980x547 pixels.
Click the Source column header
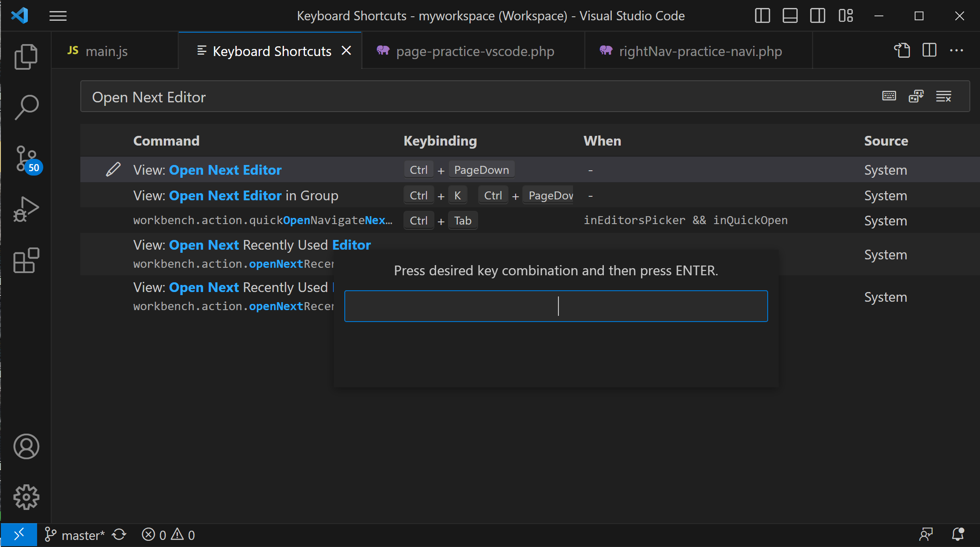886,141
